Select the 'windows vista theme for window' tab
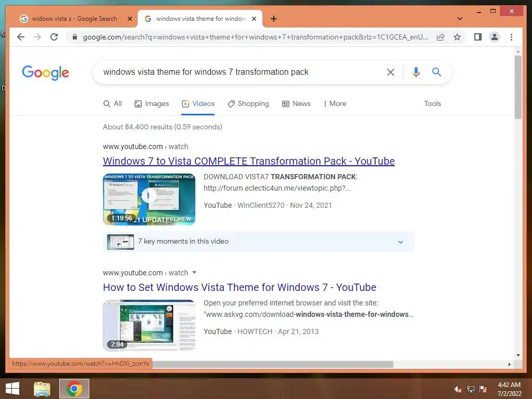Viewport: 532px width, 399px height. (200, 19)
